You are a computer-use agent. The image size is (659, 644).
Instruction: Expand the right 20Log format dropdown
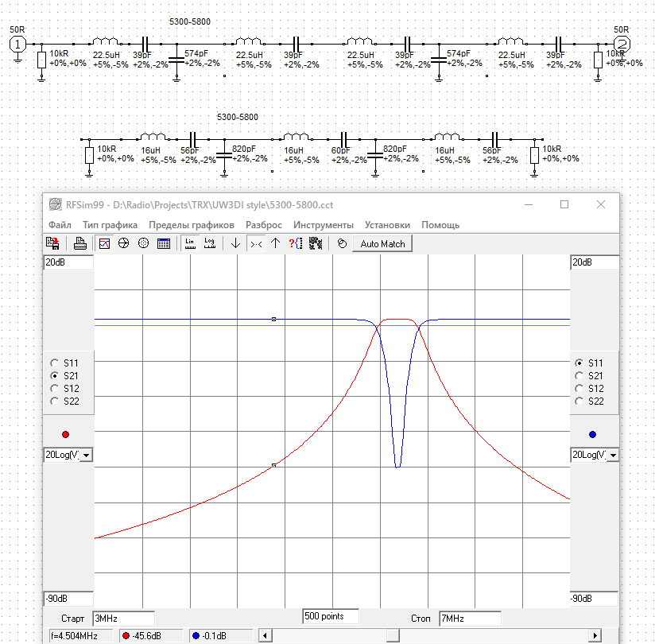point(612,456)
